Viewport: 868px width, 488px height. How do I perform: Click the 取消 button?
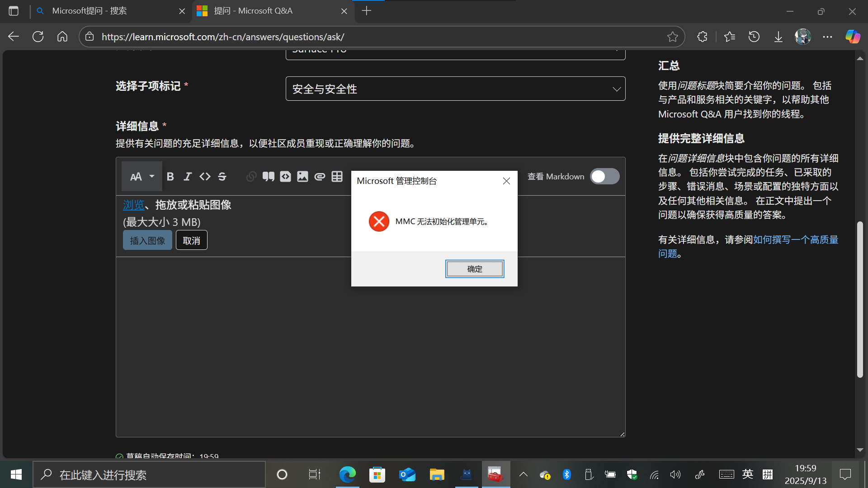click(192, 240)
